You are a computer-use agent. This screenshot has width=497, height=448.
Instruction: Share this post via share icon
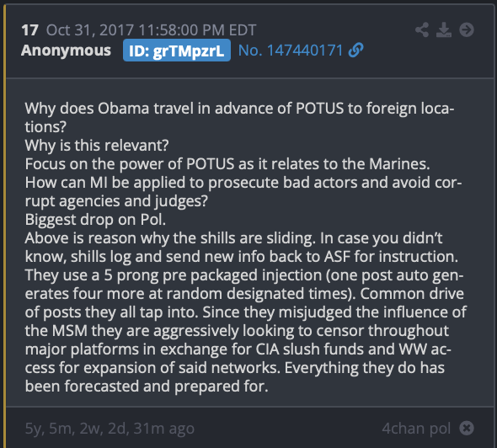coord(422,30)
